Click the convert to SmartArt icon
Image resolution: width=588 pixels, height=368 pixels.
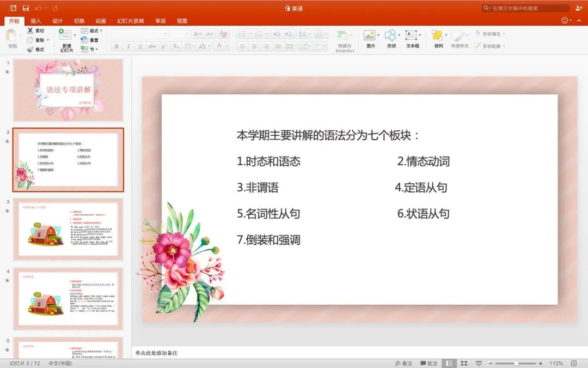[x=342, y=35]
